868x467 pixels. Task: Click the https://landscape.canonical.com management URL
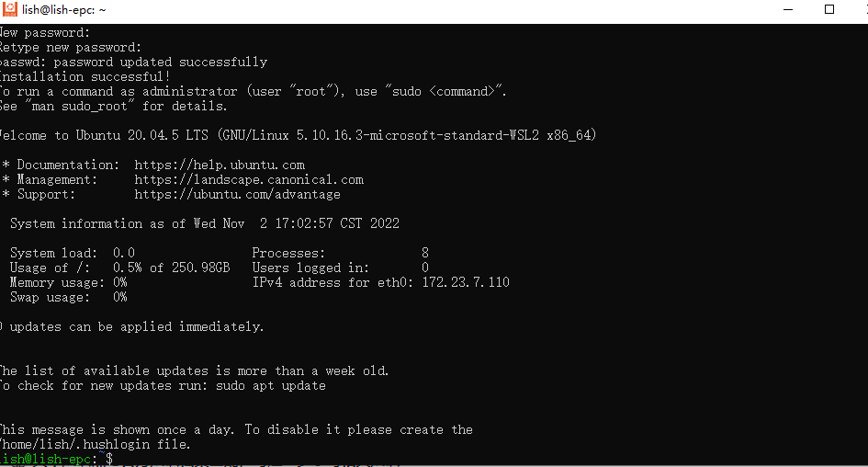coord(249,180)
